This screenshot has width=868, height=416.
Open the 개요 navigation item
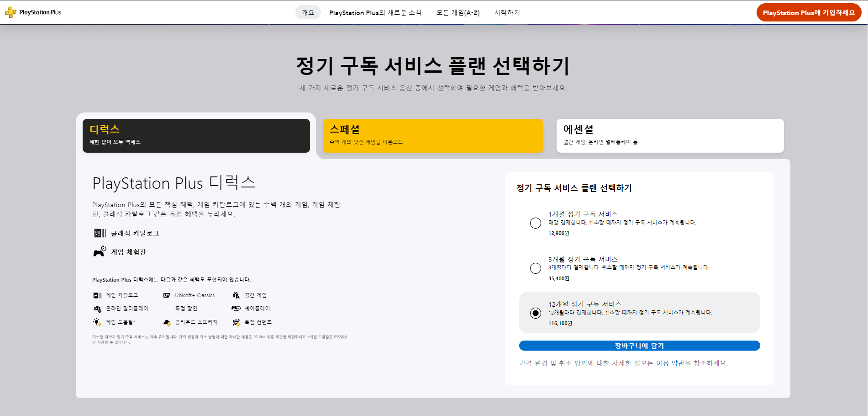pyautogui.click(x=308, y=12)
